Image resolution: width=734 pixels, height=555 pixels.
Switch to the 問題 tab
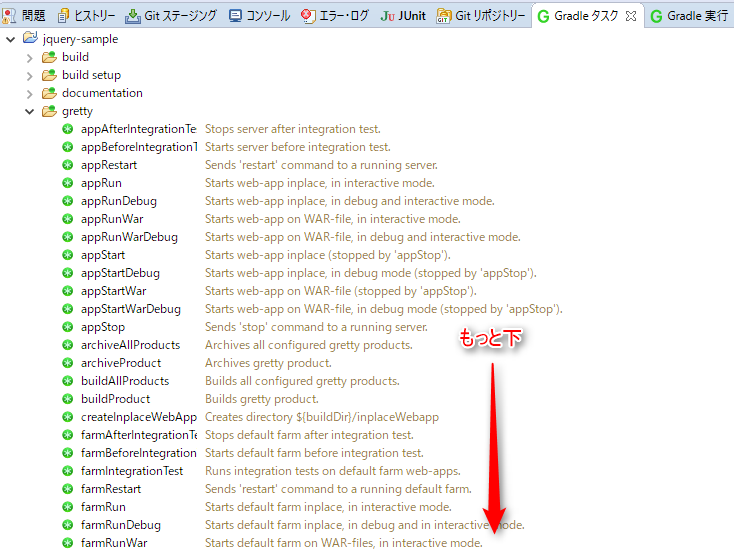coord(23,16)
